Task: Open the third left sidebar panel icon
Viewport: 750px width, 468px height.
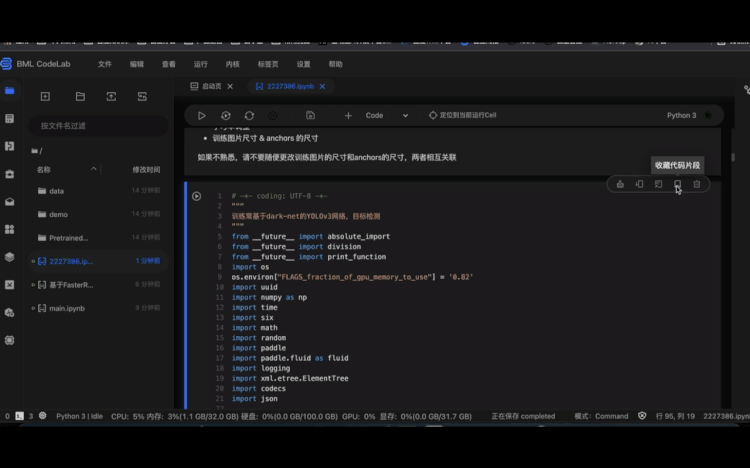Action: point(10,146)
